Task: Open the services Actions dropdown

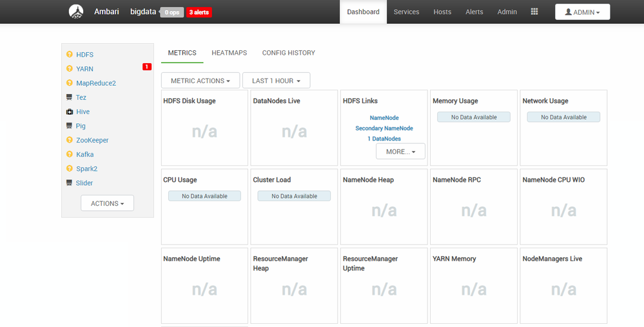Action: pyautogui.click(x=107, y=203)
